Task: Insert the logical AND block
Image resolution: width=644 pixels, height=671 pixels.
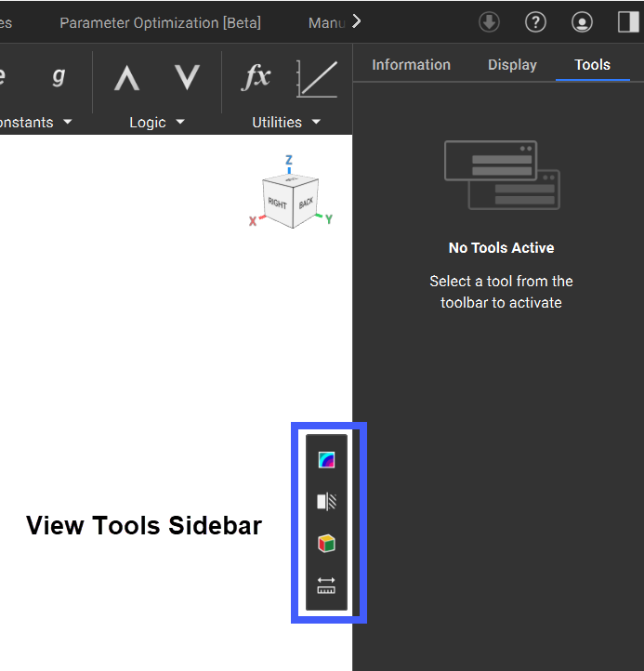Action: pyautogui.click(x=126, y=78)
